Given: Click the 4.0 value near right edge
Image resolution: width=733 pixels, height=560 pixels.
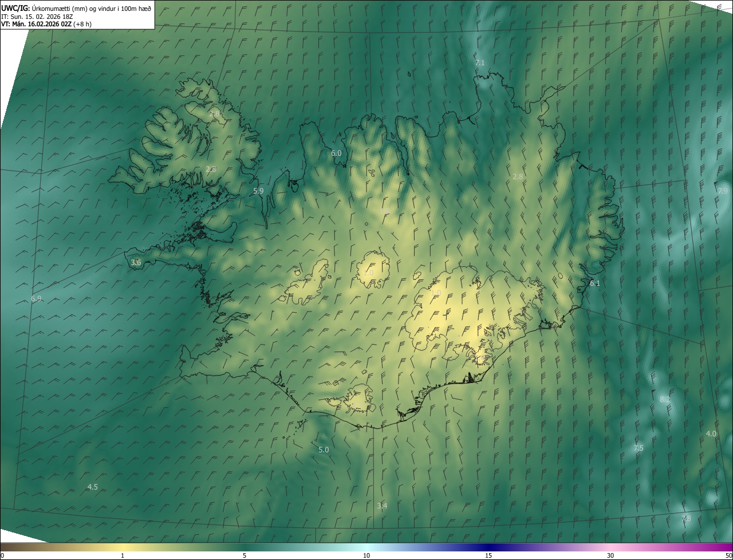Looking at the screenshot, I should pos(711,433).
